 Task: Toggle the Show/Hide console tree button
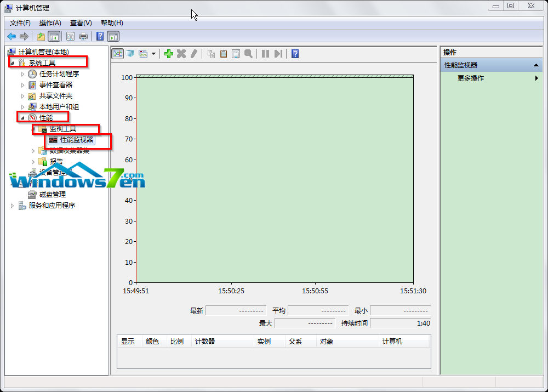54,37
